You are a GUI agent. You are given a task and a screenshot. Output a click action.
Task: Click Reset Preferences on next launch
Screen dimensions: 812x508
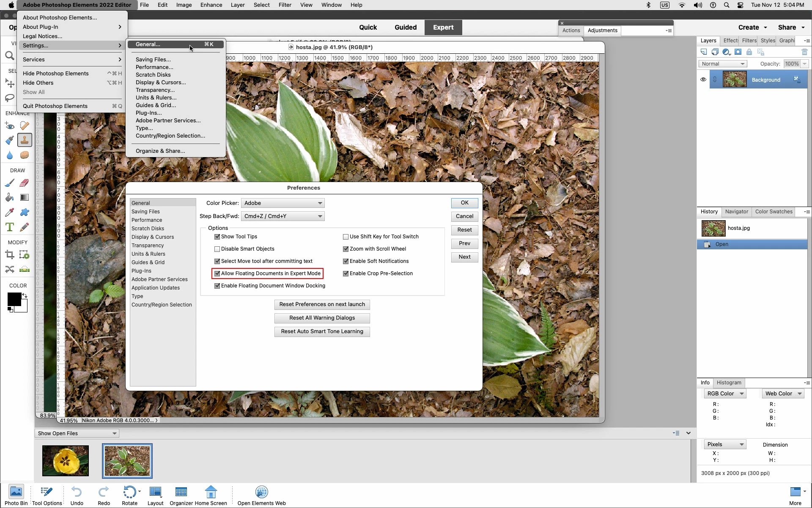(322, 304)
